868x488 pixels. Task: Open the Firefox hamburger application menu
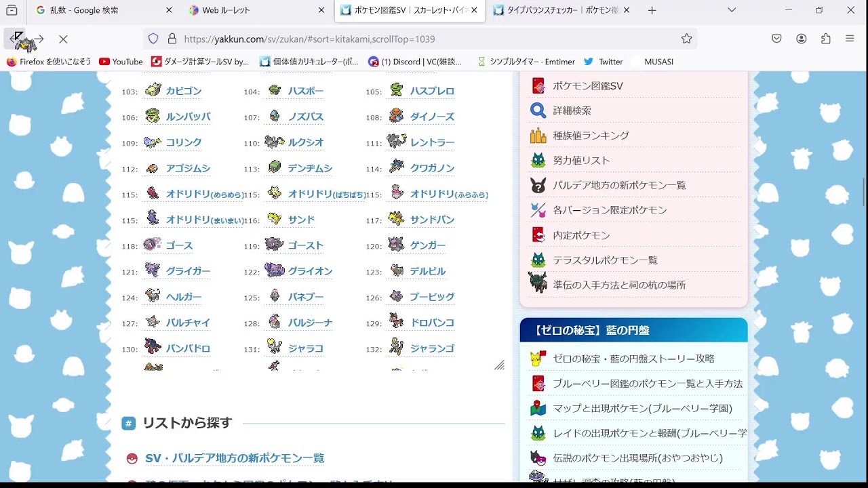[x=850, y=39]
